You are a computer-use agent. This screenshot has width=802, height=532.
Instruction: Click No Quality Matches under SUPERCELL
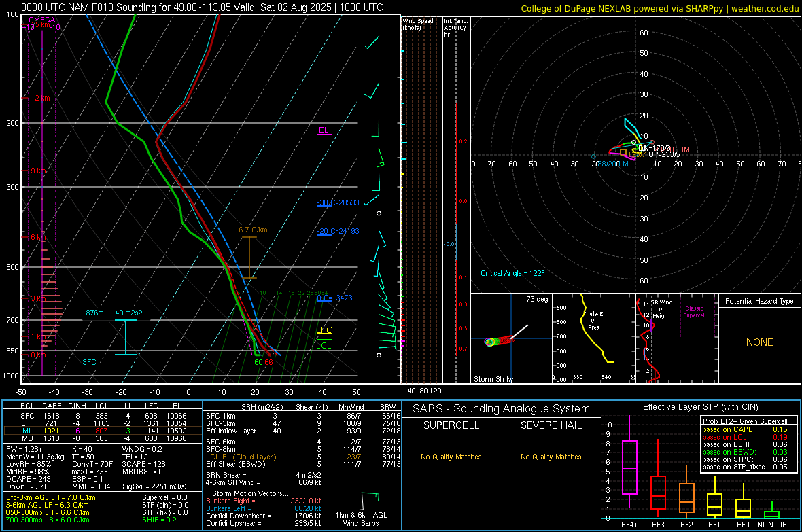pyautogui.click(x=451, y=457)
